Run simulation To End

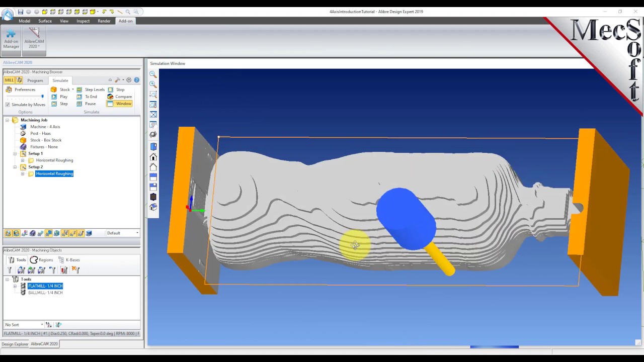point(87,97)
